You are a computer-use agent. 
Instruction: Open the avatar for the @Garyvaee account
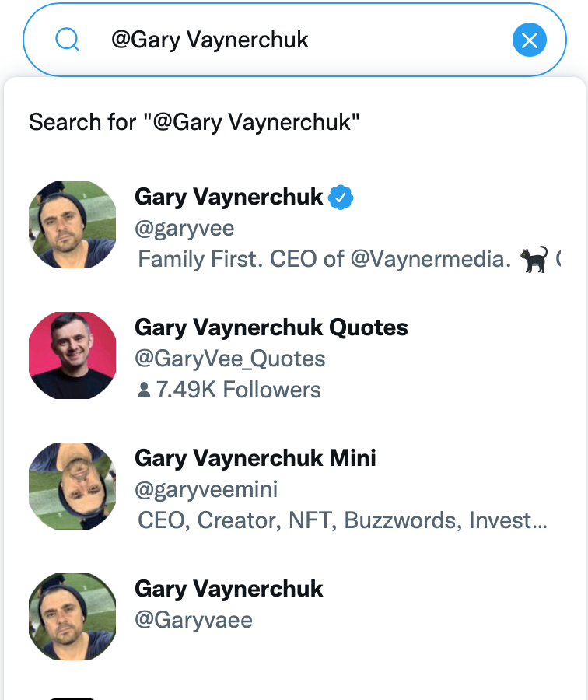coord(72,617)
